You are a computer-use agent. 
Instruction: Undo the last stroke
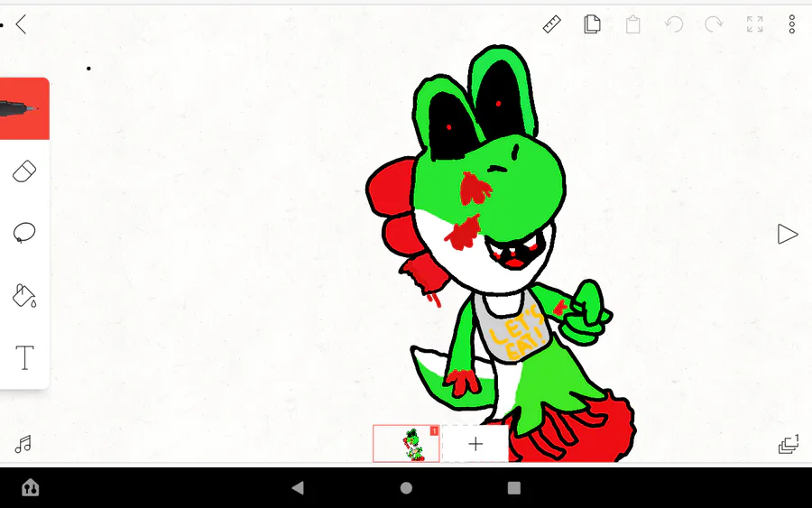[x=674, y=24]
